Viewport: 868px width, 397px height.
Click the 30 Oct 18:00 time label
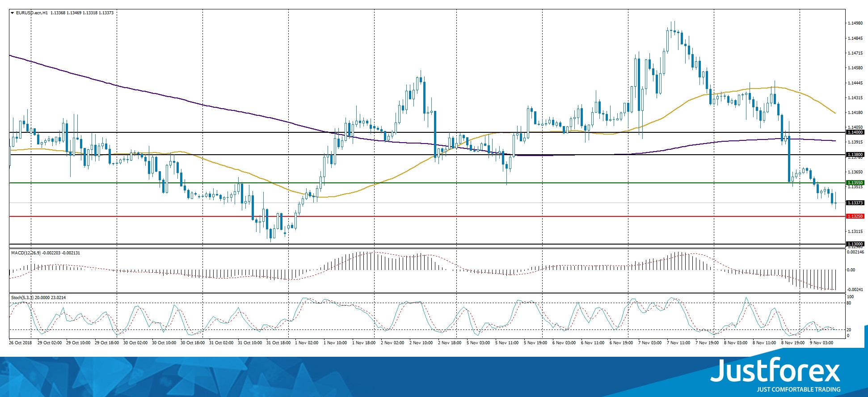click(x=193, y=343)
